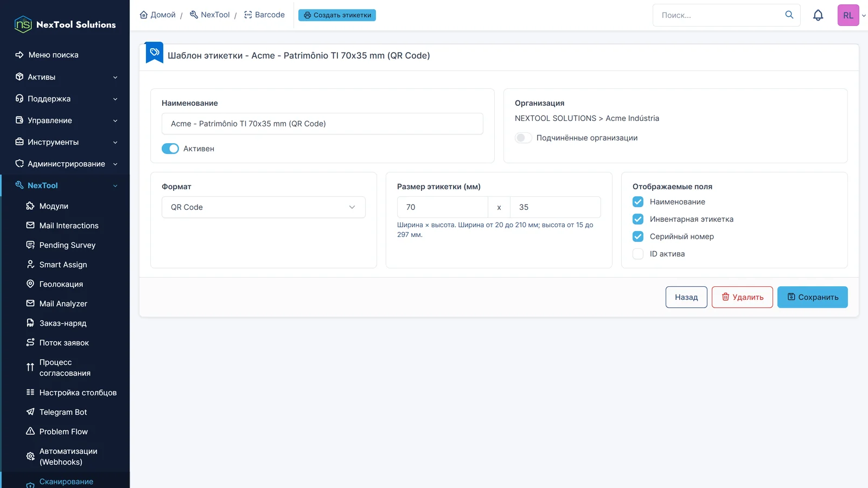Expand the Поддержка sidebar section
The image size is (868, 488).
coord(66,99)
